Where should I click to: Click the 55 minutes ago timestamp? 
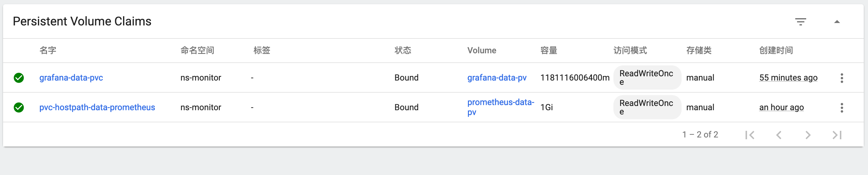[x=789, y=78]
